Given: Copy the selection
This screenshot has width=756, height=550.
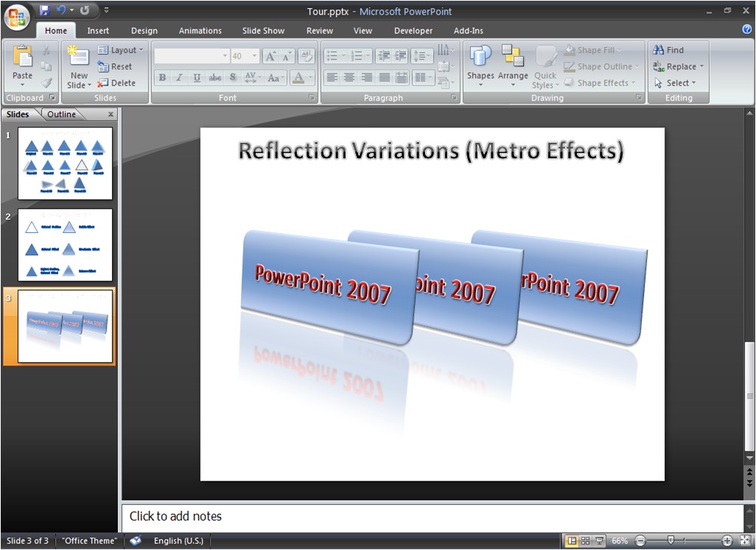Looking at the screenshot, I should coord(46,66).
